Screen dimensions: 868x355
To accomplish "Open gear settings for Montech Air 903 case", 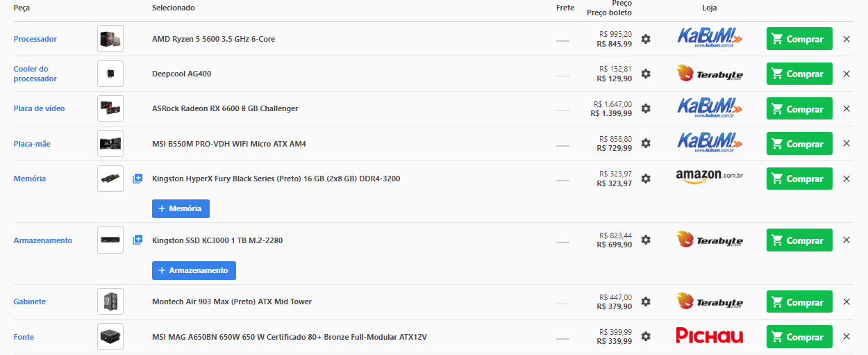I will 646,302.
